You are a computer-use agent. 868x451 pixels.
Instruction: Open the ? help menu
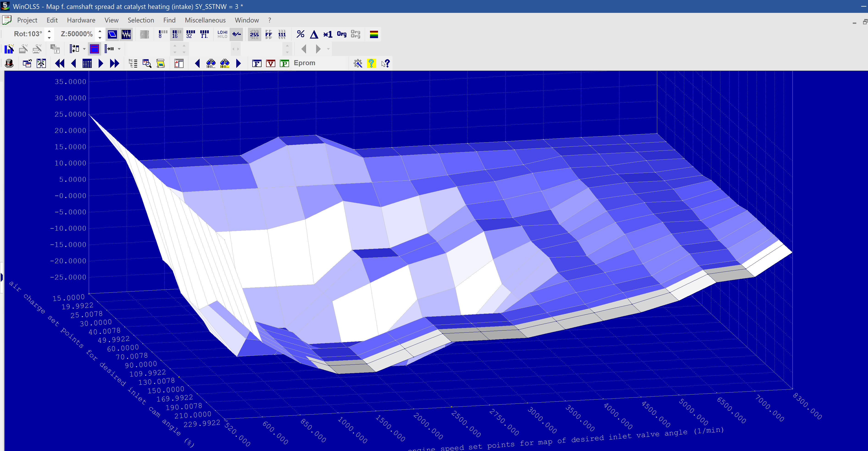tap(270, 20)
